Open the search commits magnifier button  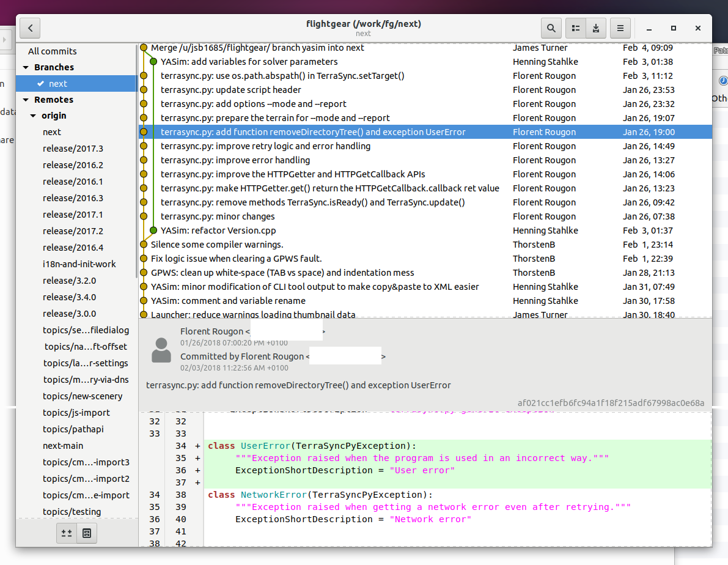click(x=551, y=28)
